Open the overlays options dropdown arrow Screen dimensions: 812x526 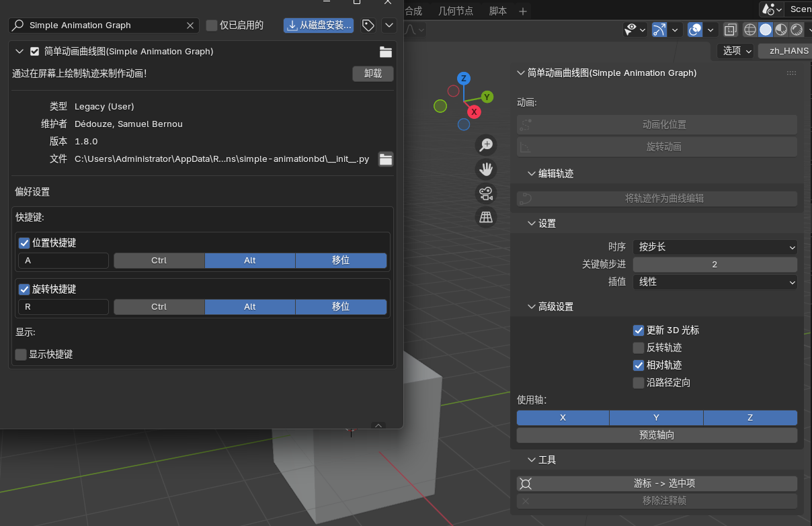[711, 30]
